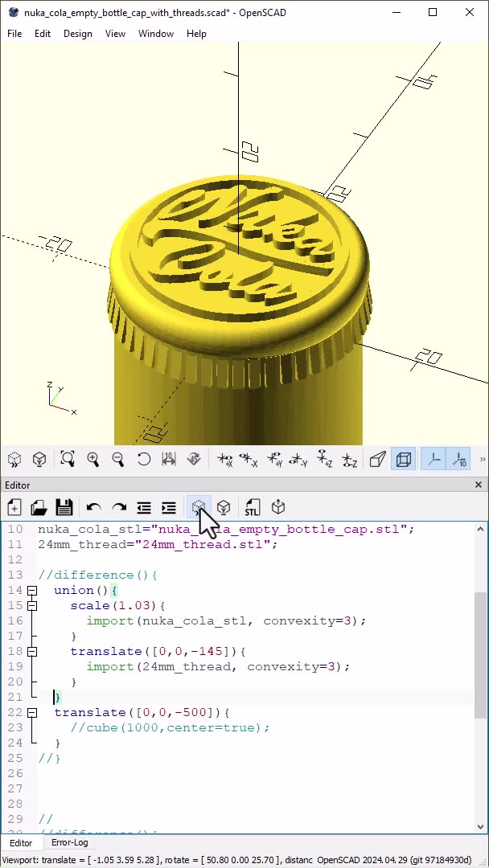The width and height of the screenshot is (489, 868).
Task: Collapse the scale(1.03) block on line 15
Action: [x=32, y=606]
